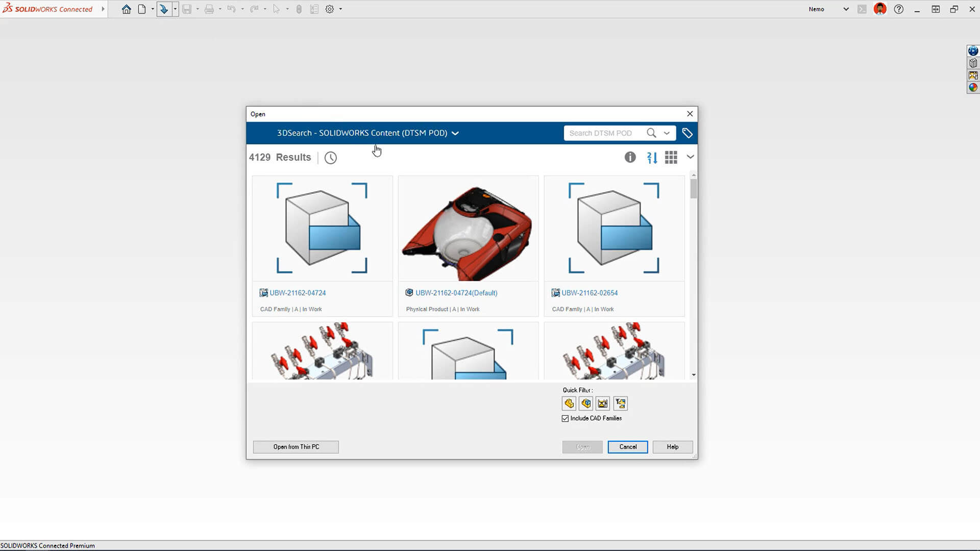Image resolution: width=980 pixels, height=551 pixels.
Task: Open the UBW-21162-04724(Default) link
Action: click(x=456, y=293)
